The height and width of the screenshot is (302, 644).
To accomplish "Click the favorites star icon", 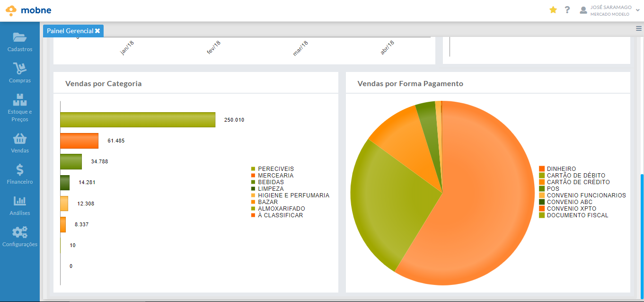I will 553,10.
